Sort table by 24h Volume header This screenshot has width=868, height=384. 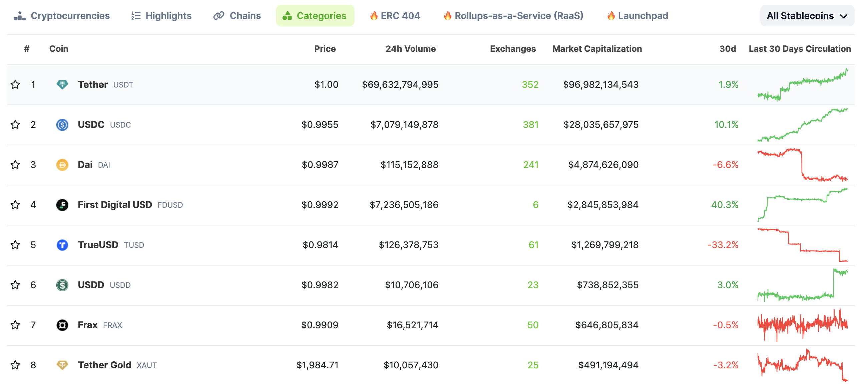tap(410, 49)
